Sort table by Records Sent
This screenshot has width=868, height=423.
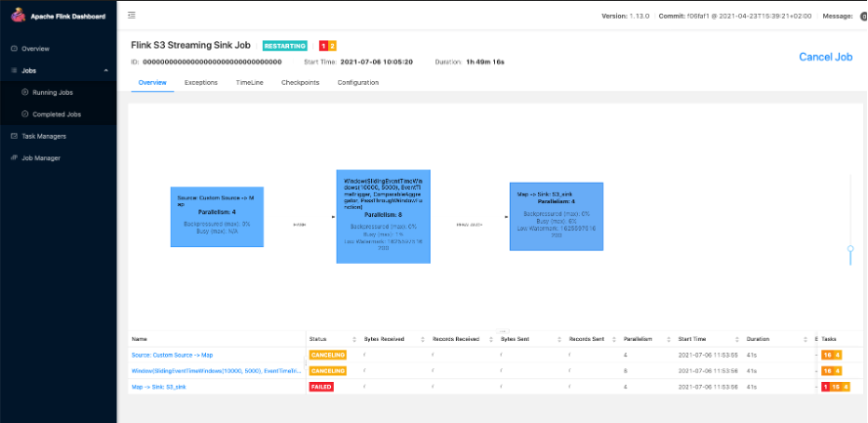tap(613, 339)
